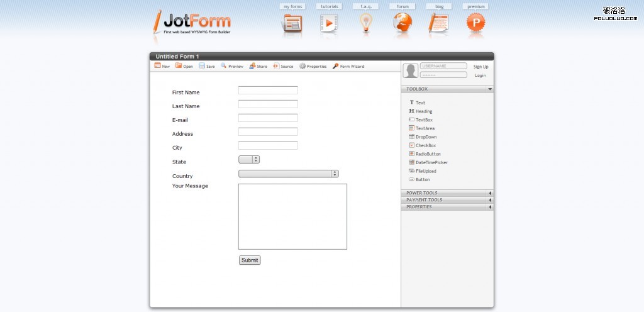
Task: Collapse the Toolbox panel header
Action: (x=447, y=89)
